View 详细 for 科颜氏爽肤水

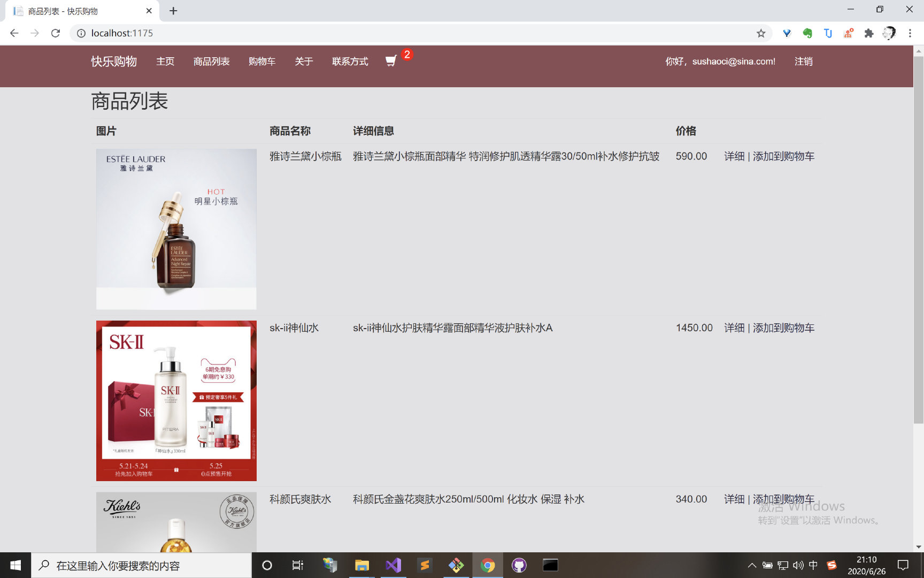(x=734, y=499)
